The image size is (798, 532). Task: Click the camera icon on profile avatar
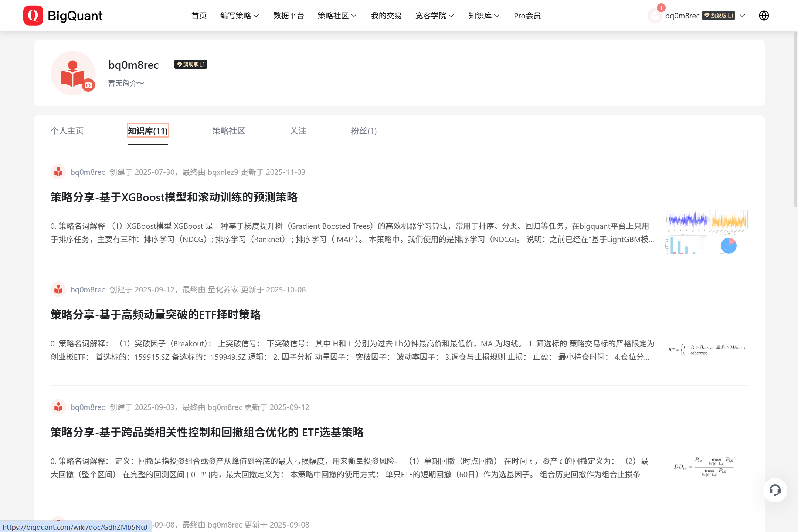click(88, 85)
